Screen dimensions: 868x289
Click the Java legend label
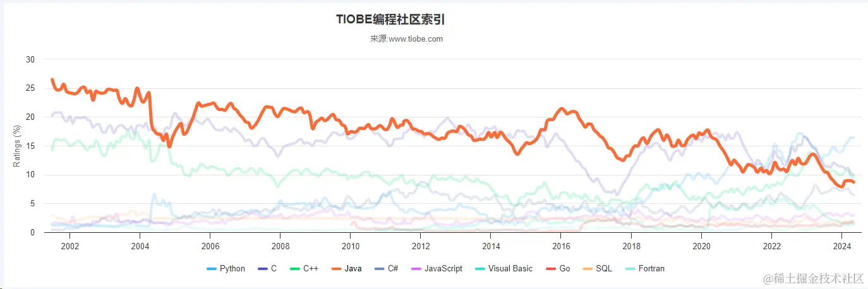353,268
